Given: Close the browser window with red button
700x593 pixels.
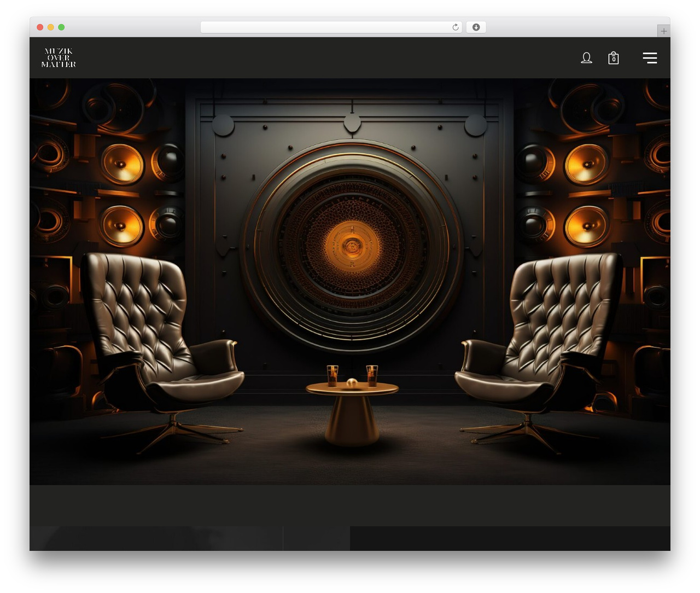Looking at the screenshot, I should point(40,27).
